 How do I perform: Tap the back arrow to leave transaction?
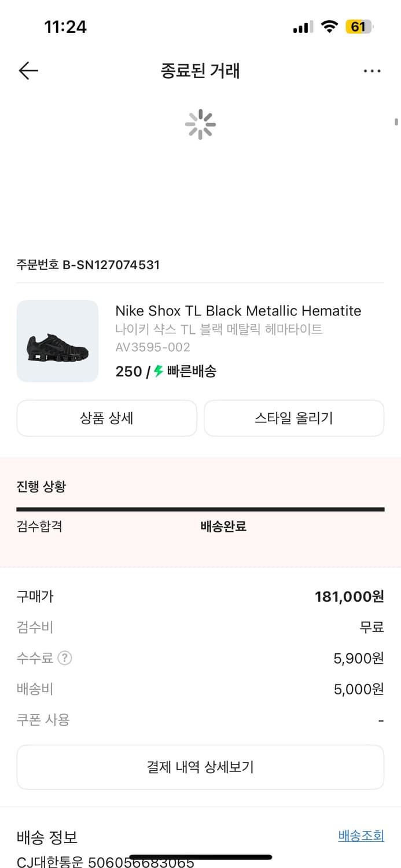pyautogui.click(x=28, y=71)
